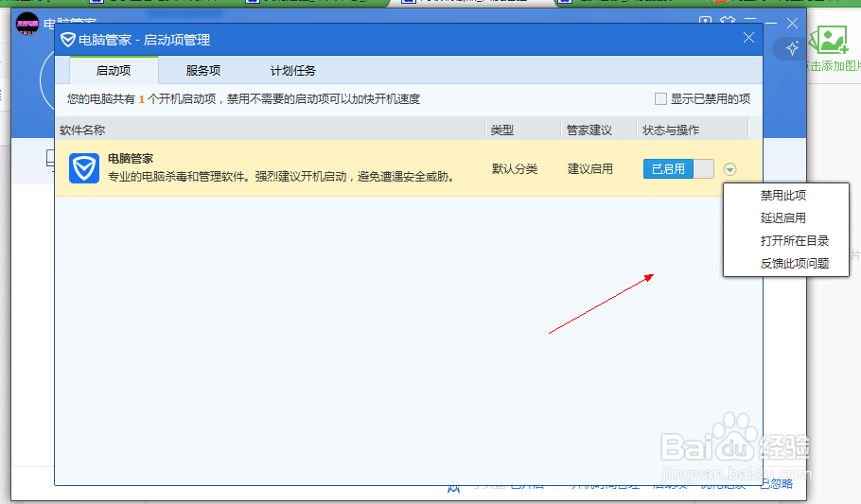Viewport: 861px width, 504px height.
Task: Toggle the 已启用 switch for 电脑管家
Action: click(678, 168)
